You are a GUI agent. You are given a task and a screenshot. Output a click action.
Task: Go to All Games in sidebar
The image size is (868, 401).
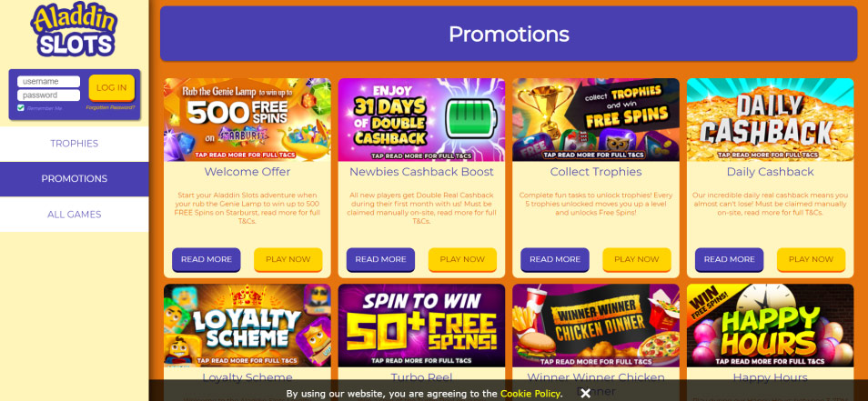click(x=75, y=215)
